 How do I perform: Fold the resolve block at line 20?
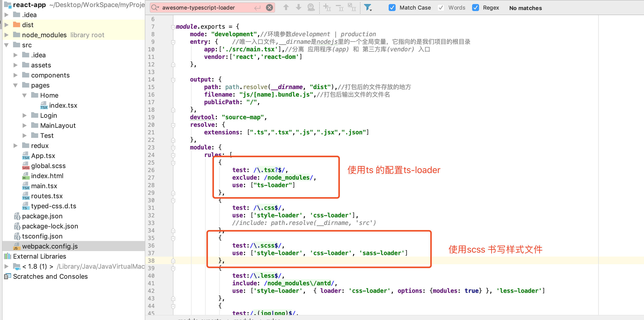pyautogui.click(x=173, y=125)
